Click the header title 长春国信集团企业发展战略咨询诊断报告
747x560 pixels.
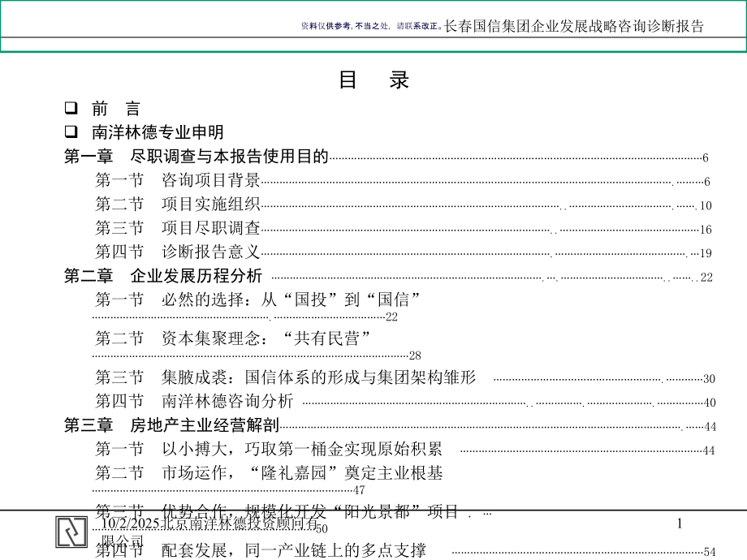571,24
